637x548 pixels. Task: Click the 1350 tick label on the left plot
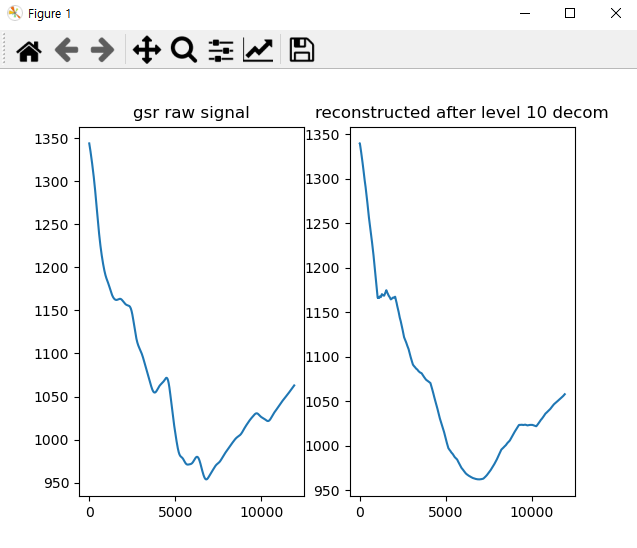(51, 139)
